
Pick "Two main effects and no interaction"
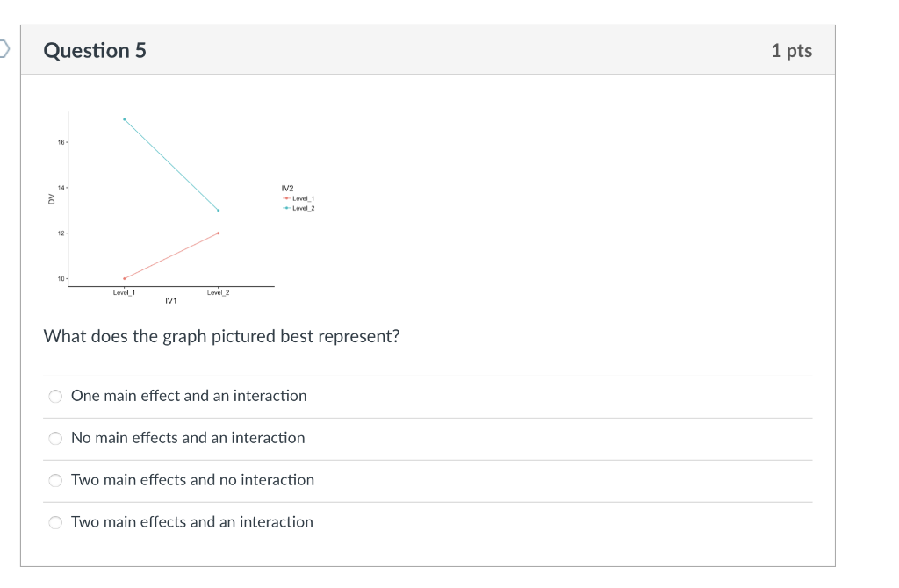click(56, 480)
